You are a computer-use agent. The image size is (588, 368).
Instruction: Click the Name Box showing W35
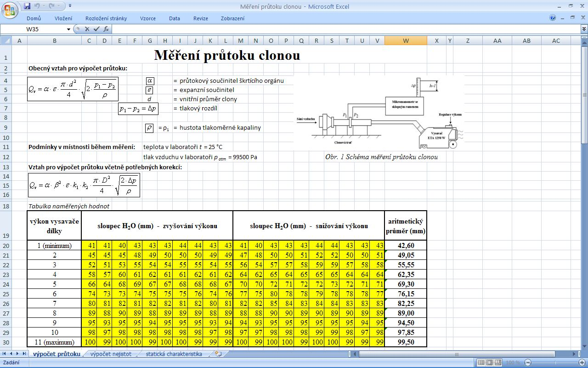coord(33,29)
